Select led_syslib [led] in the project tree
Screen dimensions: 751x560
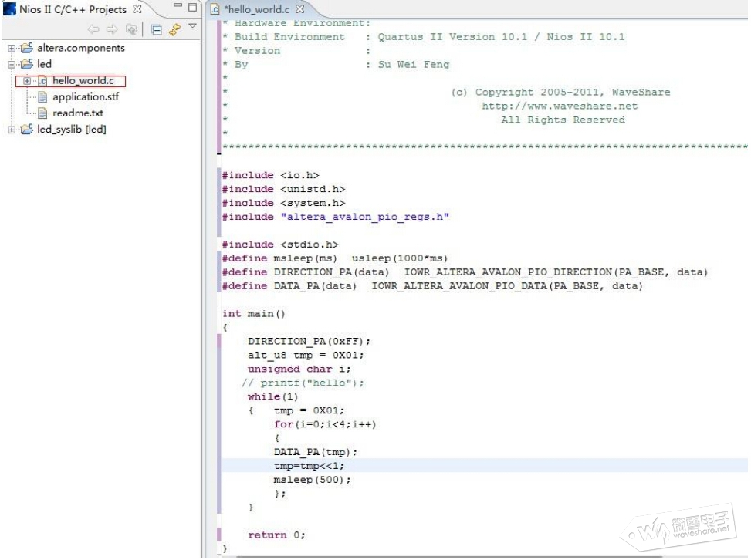[72, 130]
